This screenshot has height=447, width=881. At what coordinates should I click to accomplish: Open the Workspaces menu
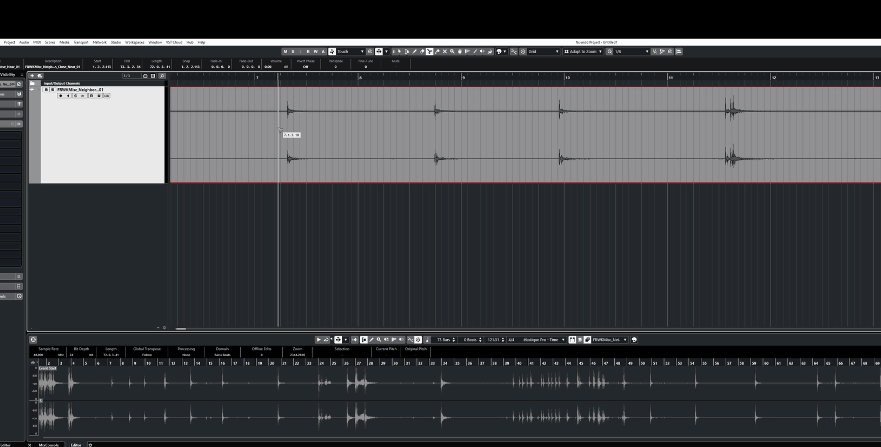(x=135, y=42)
